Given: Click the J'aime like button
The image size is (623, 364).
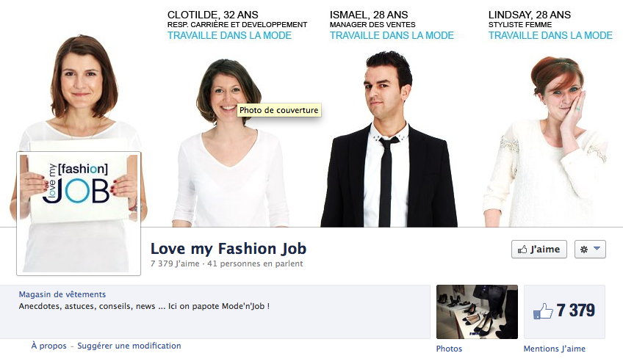Looking at the screenshot, I should [539, 250].
